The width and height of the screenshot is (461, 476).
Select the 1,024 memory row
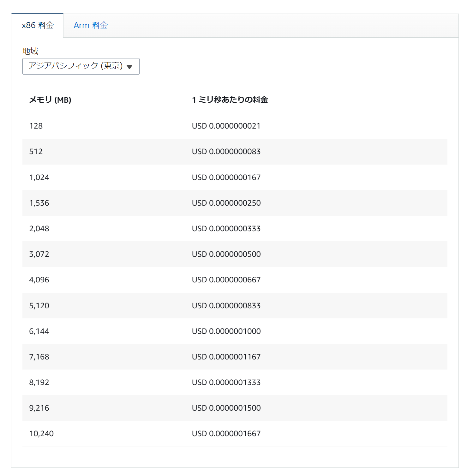(x=39, y=177)
